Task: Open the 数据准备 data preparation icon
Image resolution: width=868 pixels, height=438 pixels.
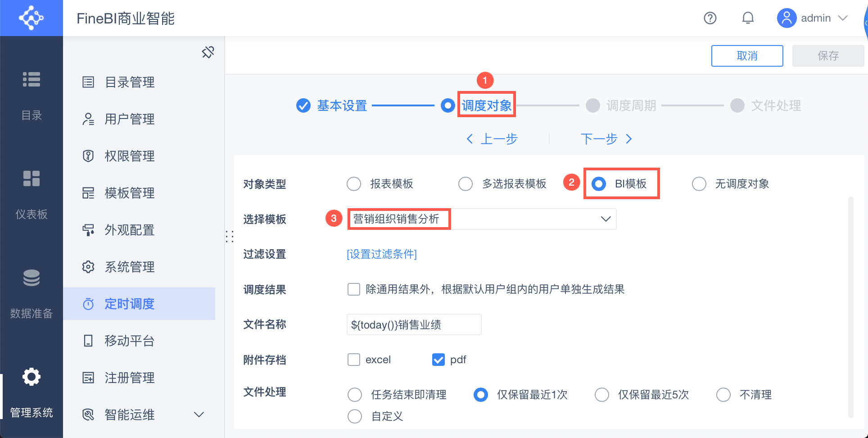Action: [x=32, y=278]
